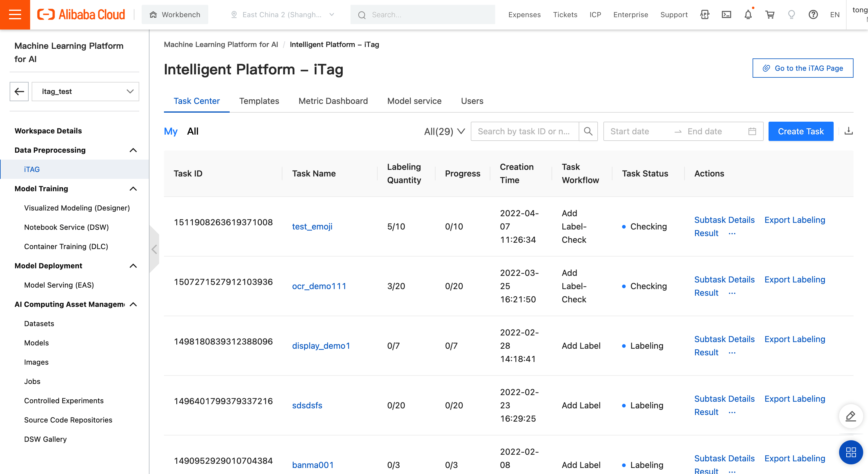Click the hamburger menu icon
Screen dimensions: 868x474
coord(15,14)
